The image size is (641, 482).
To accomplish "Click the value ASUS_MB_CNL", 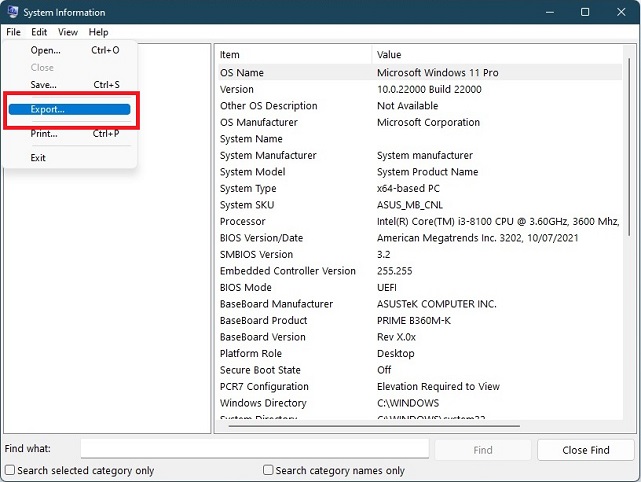I will (410, 205).
